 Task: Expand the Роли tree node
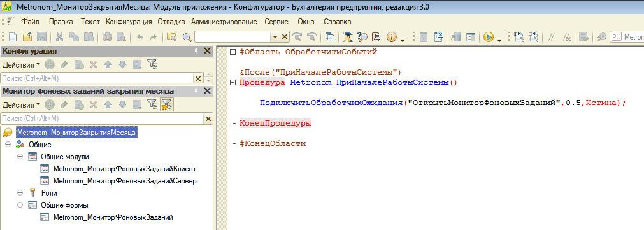pyautogui.click(x=20, y=192)
